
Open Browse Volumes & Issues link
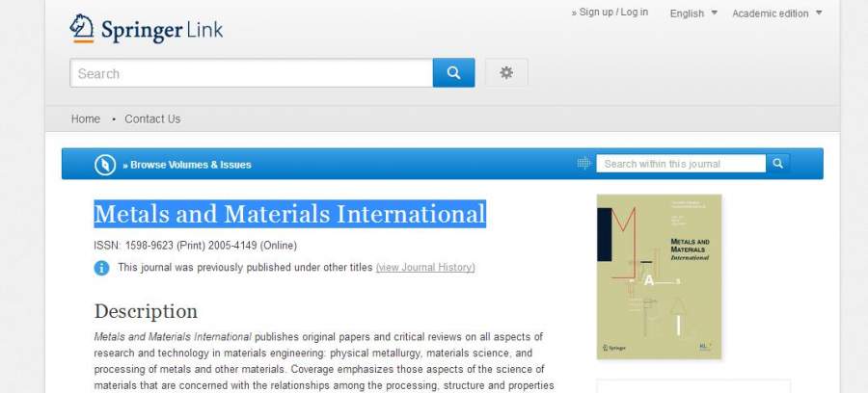click(x=187, y=165)
